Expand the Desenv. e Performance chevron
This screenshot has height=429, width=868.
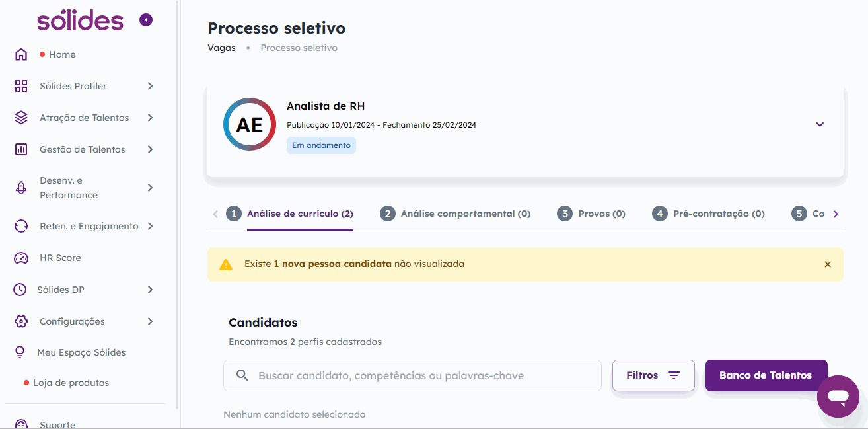[150, 188]
